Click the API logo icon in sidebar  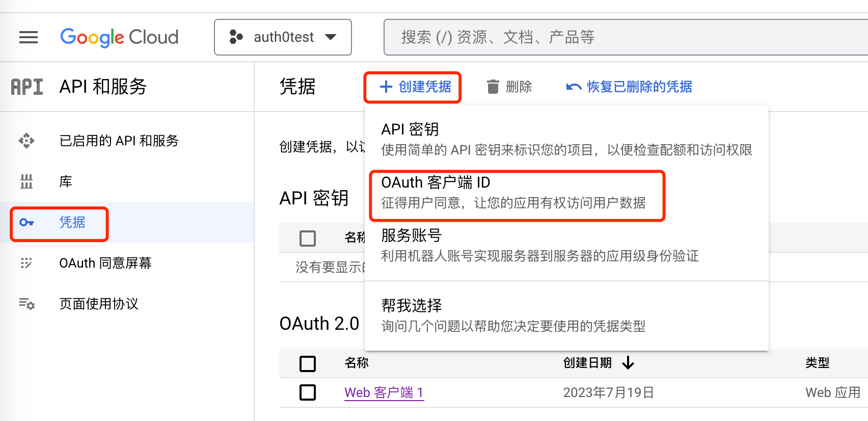(27, 87)
